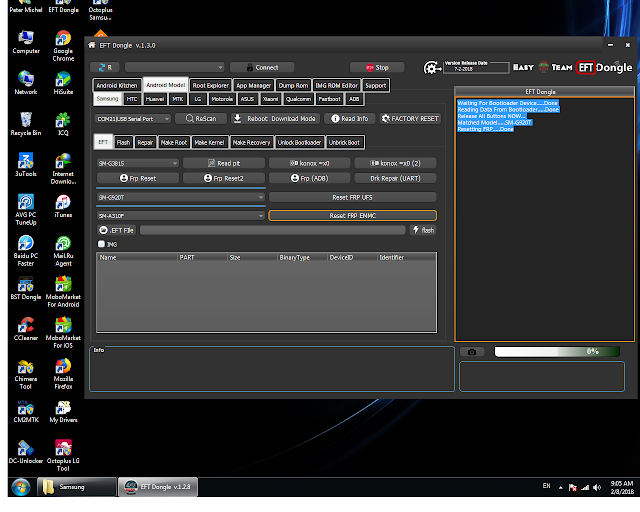Click the 0% progress bar
640x512 pixels.
coord(557,352)
